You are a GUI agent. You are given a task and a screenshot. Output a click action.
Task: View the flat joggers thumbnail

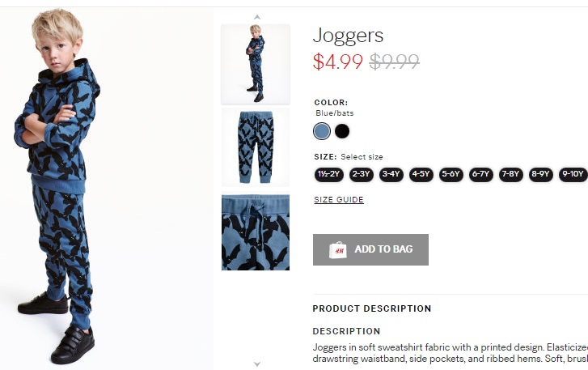tap(256, 147)
